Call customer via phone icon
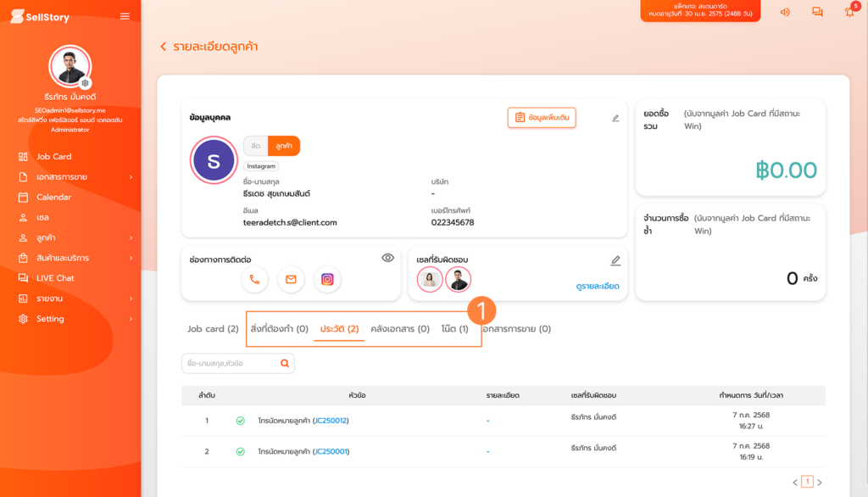Image resolution: width=868 pixels, height=497 pixels. coord(254,279)
